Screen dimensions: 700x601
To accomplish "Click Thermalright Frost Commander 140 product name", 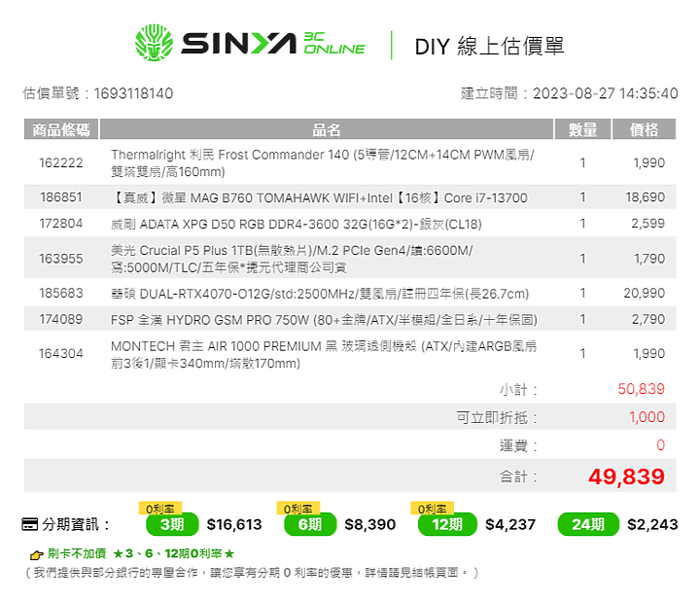I will 323,163.
